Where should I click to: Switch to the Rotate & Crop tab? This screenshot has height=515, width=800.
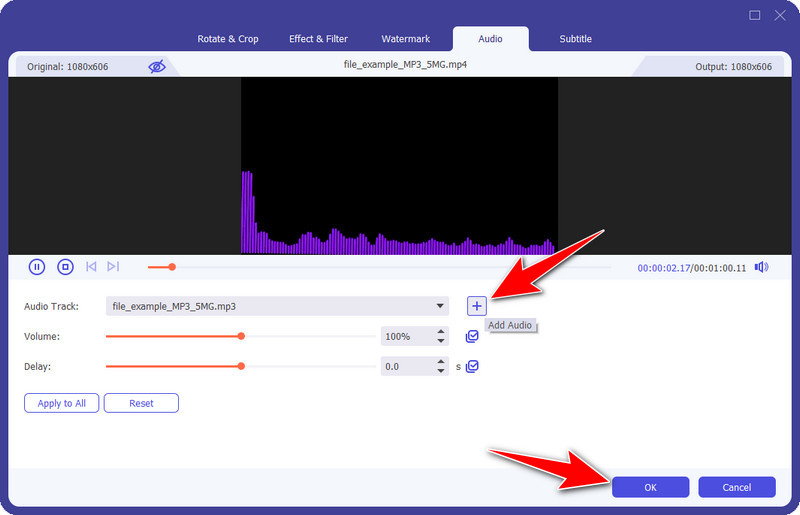pyautogui.click(x=228, y=39)
